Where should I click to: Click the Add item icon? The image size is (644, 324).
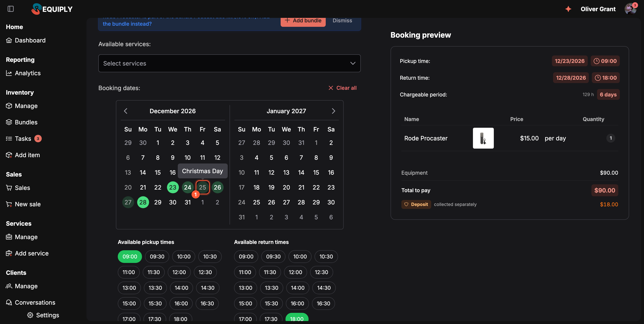(x=9, y=155)
